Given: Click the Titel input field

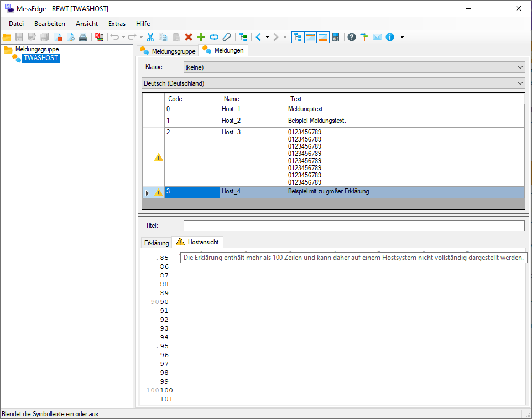Looking at the screenshot, I should [354, 226].
